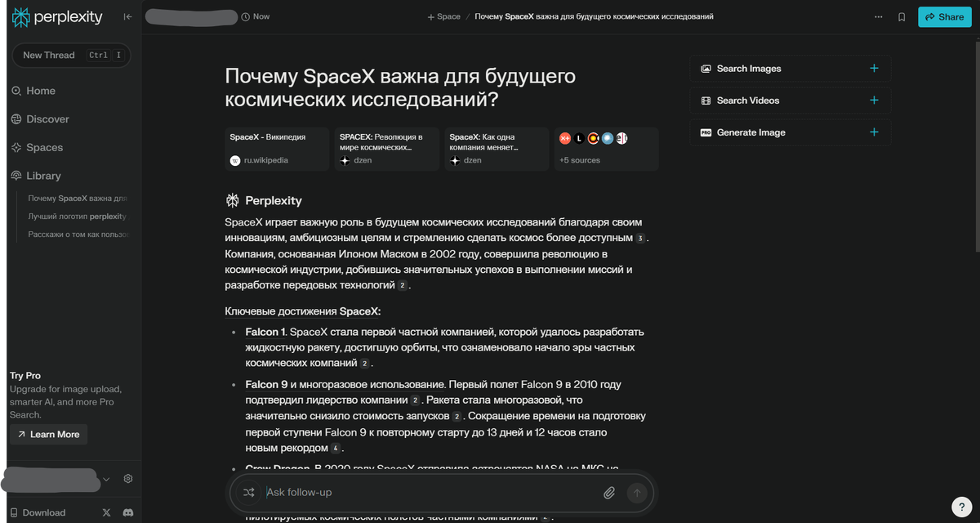Click citation 2 after 'космических компаний'
This screenshot has height=523, width=980.
tap(365, 363)
